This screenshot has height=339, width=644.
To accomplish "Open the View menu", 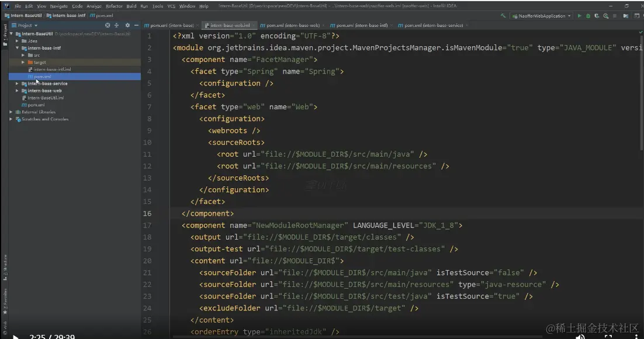I will [x=41, y=6].
